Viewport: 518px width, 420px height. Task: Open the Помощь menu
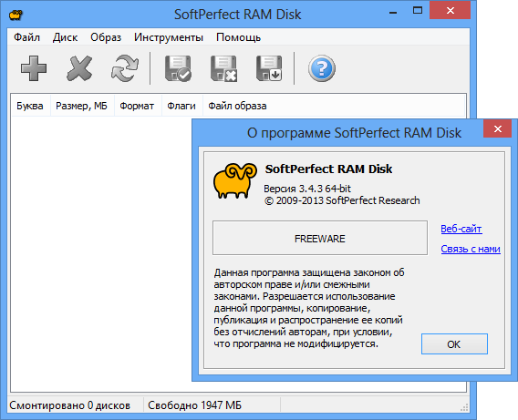click(238, 37)
